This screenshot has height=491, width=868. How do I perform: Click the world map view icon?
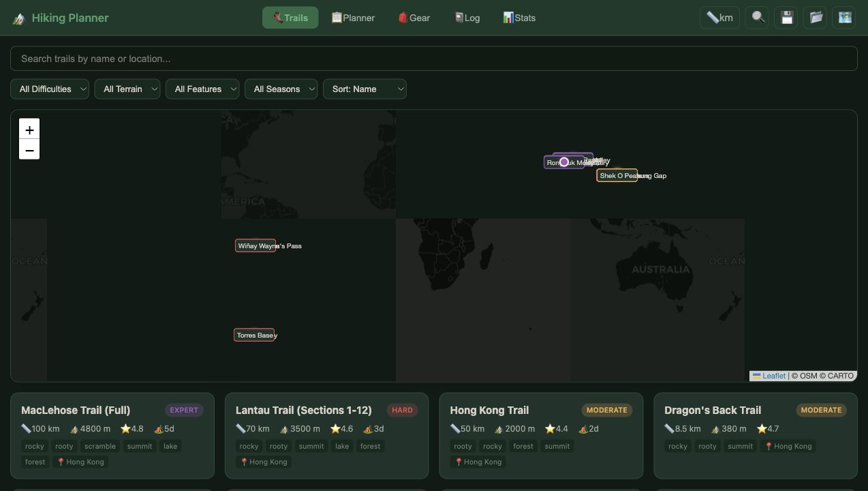(x=845, y=18)
